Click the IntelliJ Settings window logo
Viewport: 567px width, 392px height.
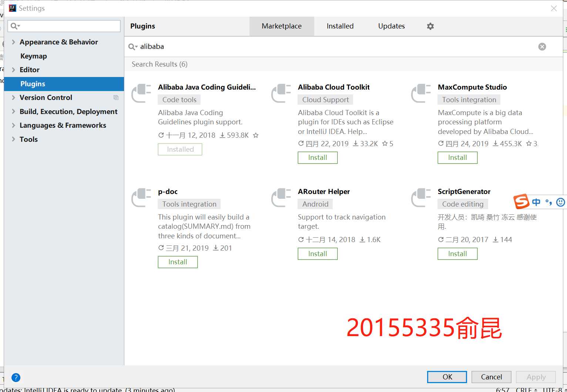pos(13,8)
